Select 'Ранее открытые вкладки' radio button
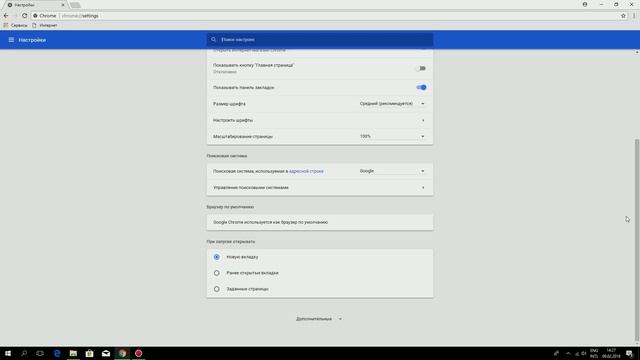The width and height of the screenshot is (640, 360). (217, 273)
